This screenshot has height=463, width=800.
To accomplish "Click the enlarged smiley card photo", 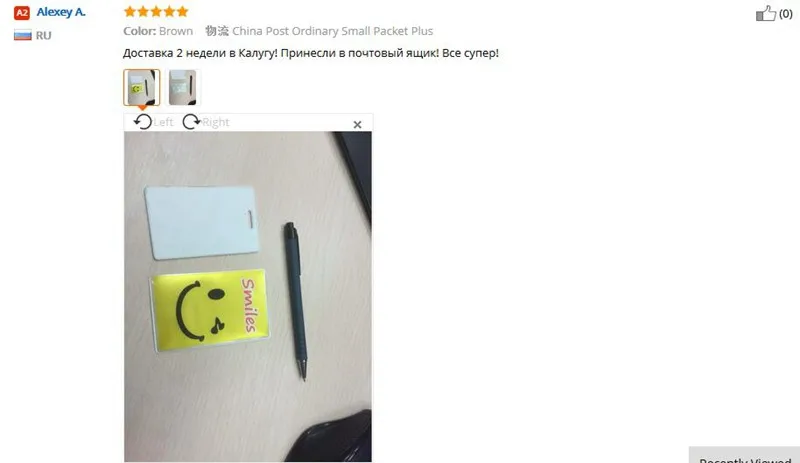I will [x=248, y=297].
